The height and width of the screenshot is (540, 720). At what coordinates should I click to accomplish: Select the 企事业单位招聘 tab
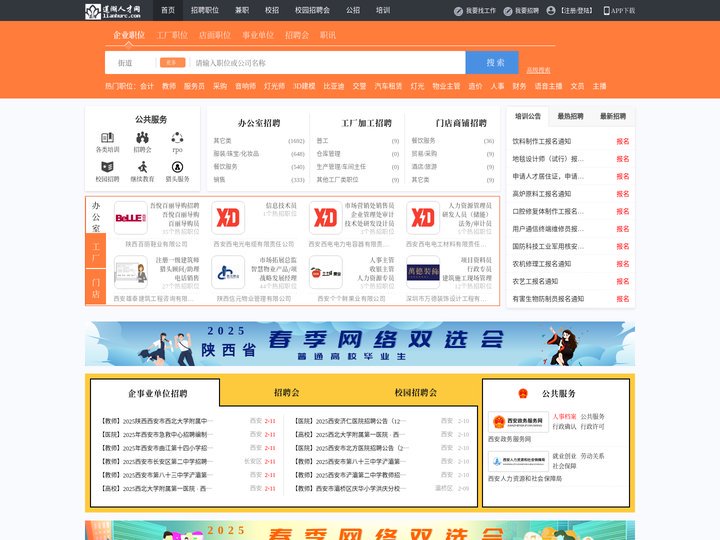tap(158, 394)
